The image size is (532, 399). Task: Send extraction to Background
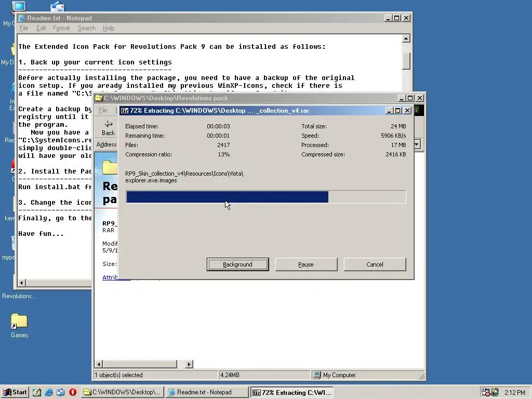coord(237,264)
